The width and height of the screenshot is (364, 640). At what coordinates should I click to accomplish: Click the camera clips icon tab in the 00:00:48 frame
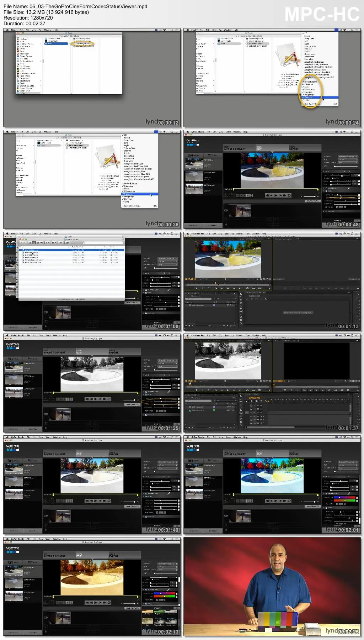tap(193, 155)
